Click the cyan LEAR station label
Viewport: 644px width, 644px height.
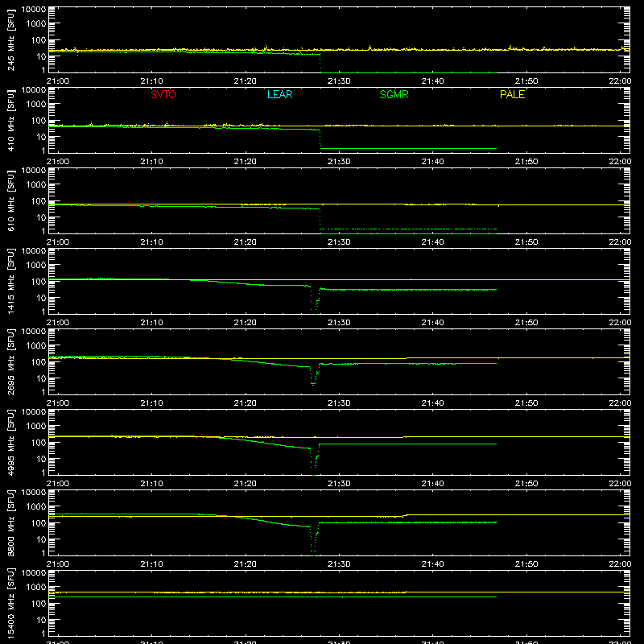[279, 94]
